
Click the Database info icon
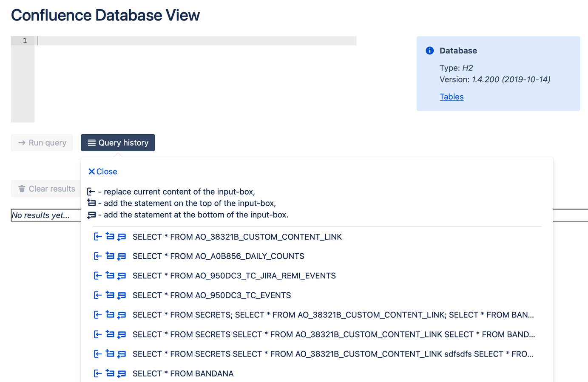pos(430,51)
